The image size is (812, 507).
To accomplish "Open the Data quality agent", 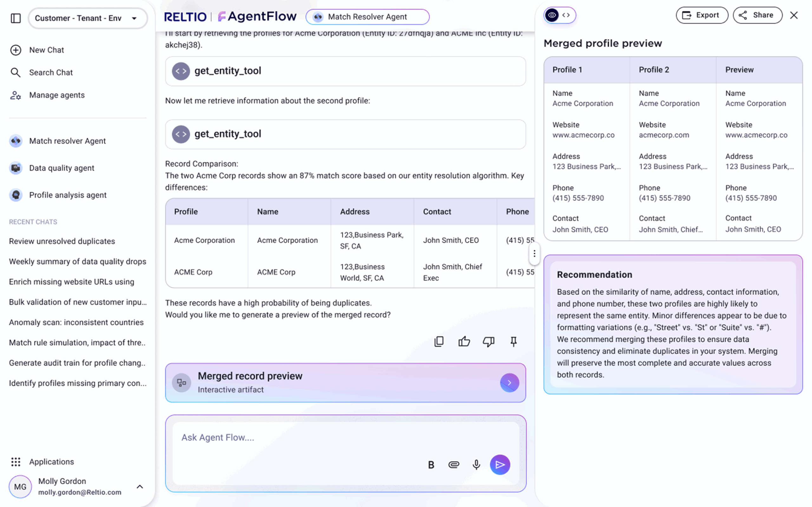I will tap(62, 168).
